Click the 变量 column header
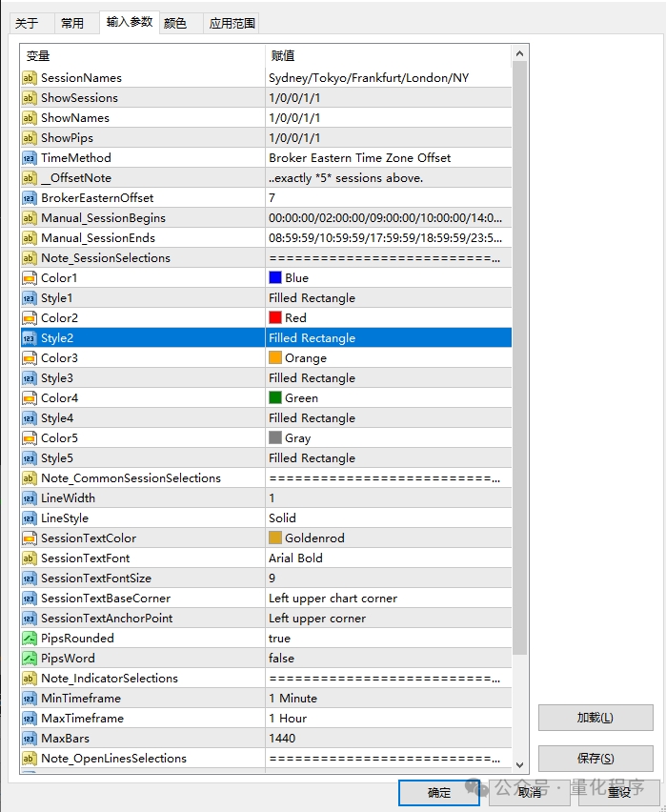The image size is (666, 812). tap(143, 56)
